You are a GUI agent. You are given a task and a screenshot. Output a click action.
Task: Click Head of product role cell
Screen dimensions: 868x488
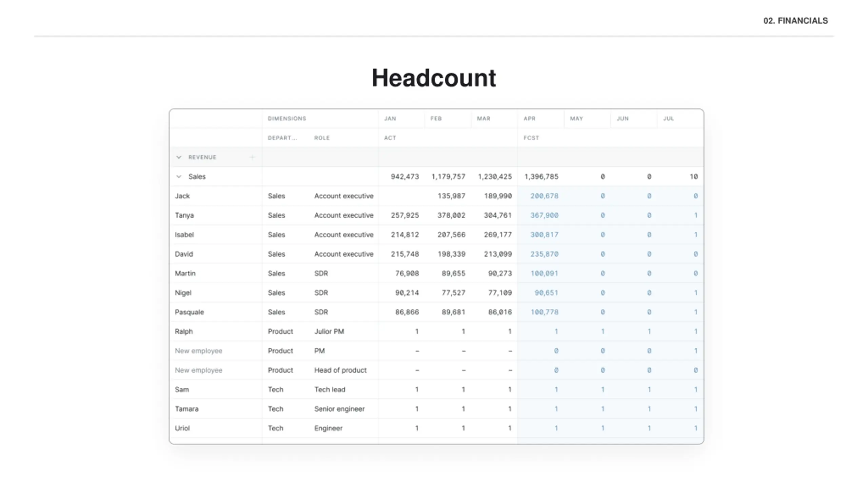click(x=340, y=370)
